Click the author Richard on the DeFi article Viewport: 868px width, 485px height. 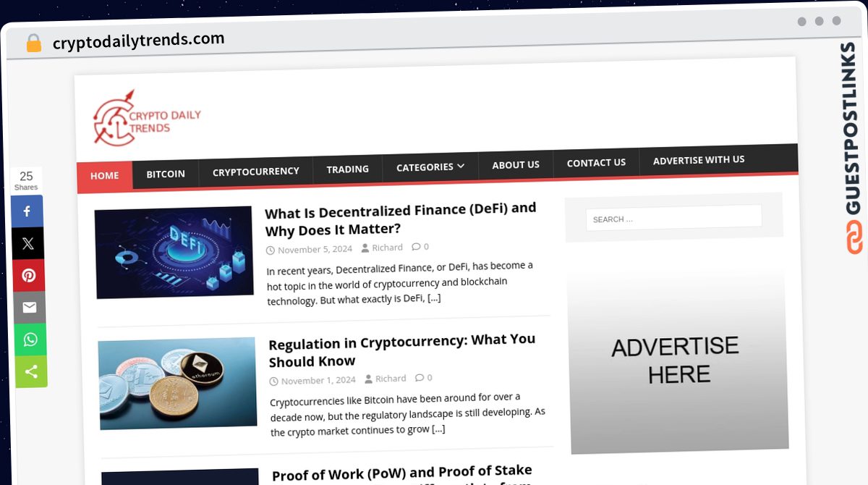click(x=388, y=248)
